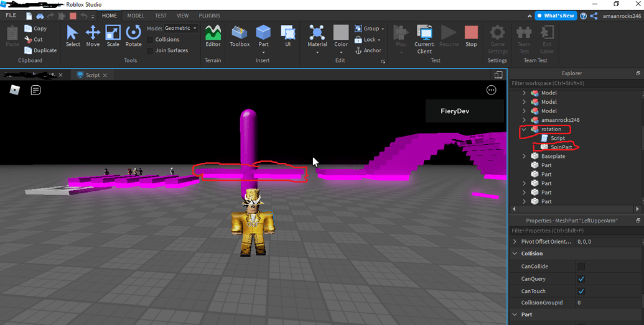This screenshot has height=325, width=644.
Task: Enable Join Surfaces checkbox
Action: coord(150,50)
